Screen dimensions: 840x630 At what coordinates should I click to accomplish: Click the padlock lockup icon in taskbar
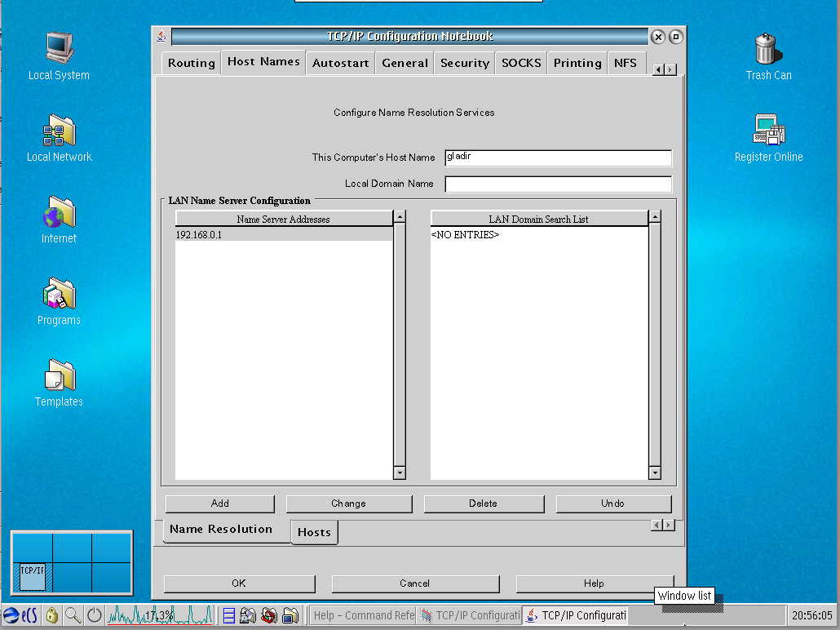click(51, 615)
